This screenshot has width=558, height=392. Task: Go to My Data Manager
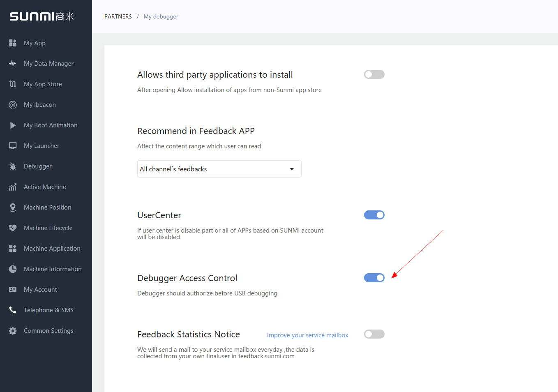coord(48,63)
